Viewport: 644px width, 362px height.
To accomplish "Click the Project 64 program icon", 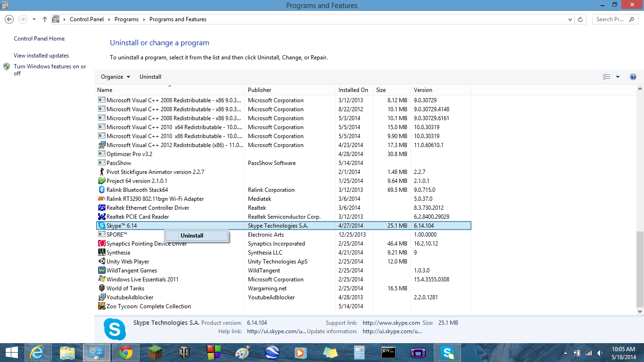I will (x=102, y=181).
